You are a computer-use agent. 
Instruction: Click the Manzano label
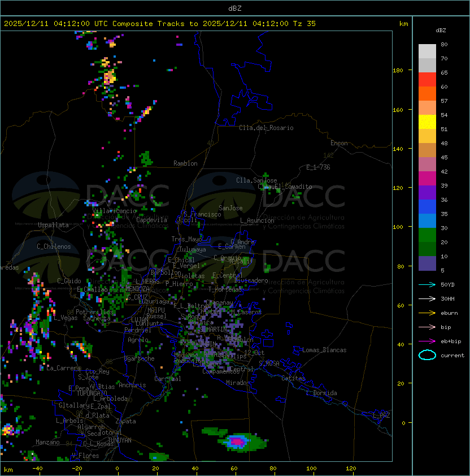(x=47, y=442)
